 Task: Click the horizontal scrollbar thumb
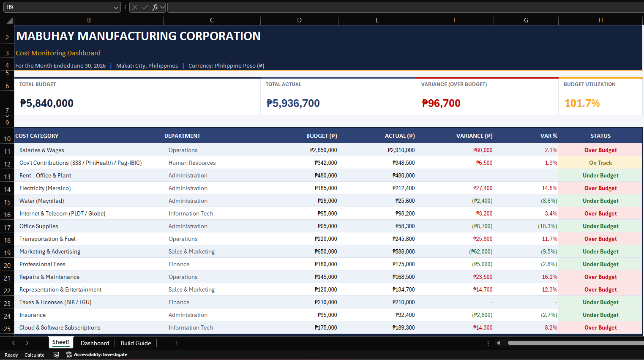point(576,343)
